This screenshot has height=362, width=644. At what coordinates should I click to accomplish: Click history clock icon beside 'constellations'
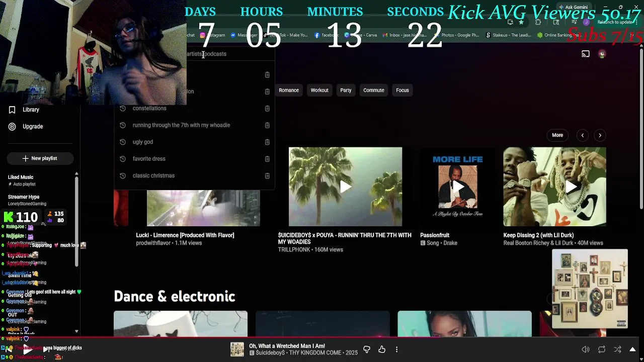[x=123, y=108]
